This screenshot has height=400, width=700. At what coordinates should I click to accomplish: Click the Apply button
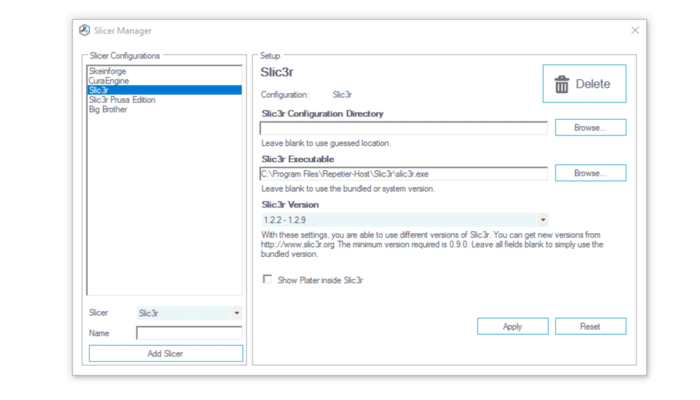tap(512, 326)
